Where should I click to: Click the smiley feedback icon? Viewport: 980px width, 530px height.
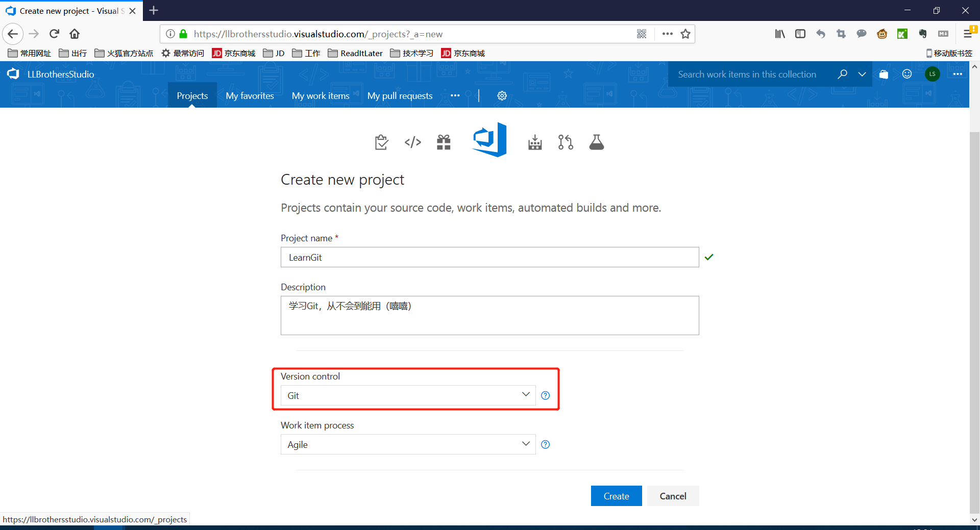[907, 74]
